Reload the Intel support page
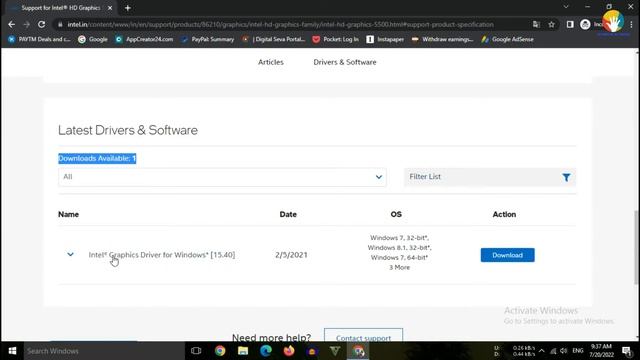The width and height of the screenshot is (640, 360). pyautogui.click(x=42, y=24)
